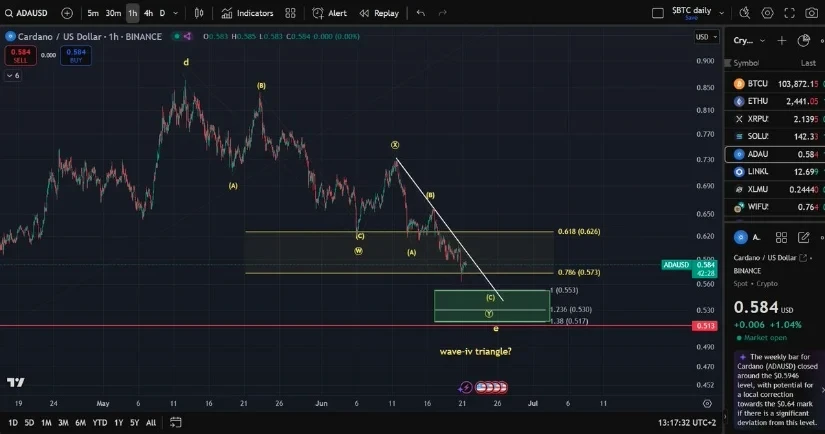Open edit note icon in details panel
The height and width of the screenshot is (434, 825).
(x=803, y=238)
